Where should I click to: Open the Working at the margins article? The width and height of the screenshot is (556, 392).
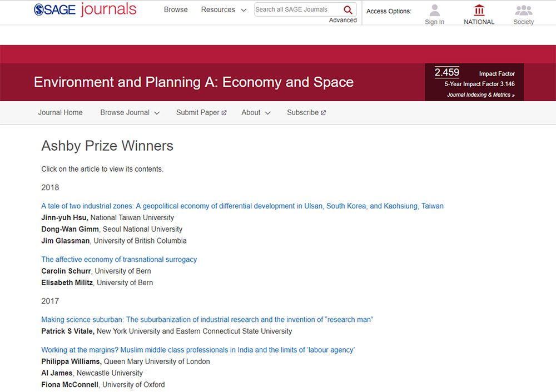(198, 350)
